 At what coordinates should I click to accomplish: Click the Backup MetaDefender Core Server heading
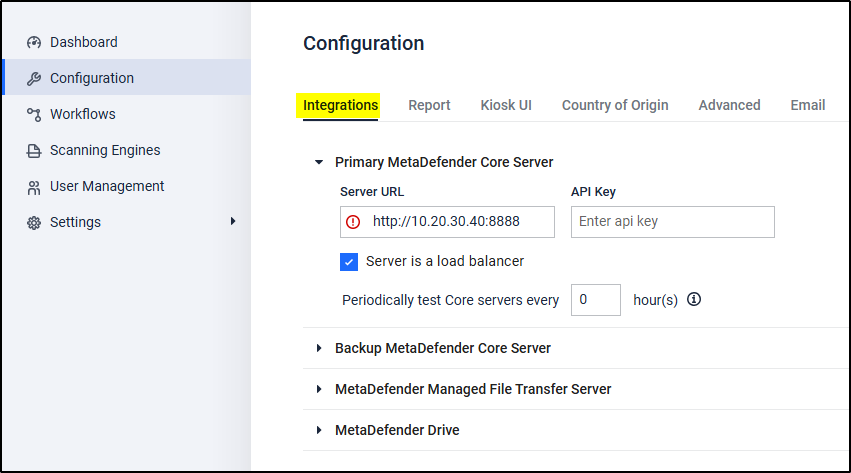click(x=443, y=348)
